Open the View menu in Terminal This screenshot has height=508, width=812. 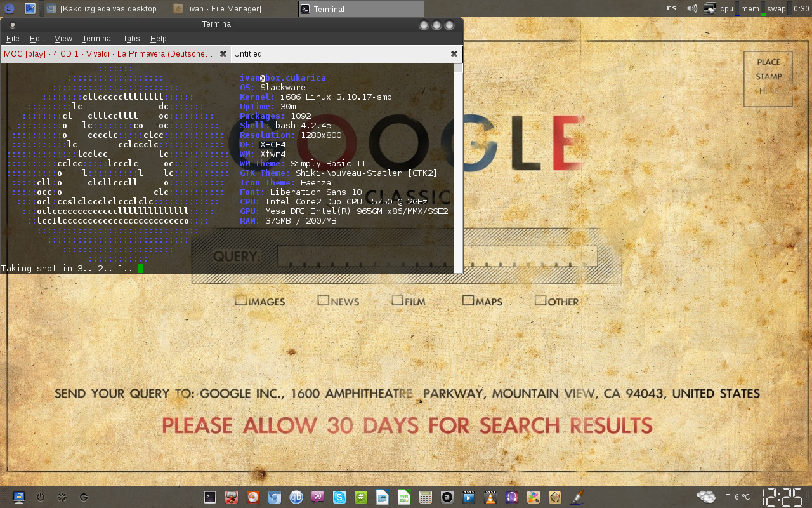coord(63,39)
